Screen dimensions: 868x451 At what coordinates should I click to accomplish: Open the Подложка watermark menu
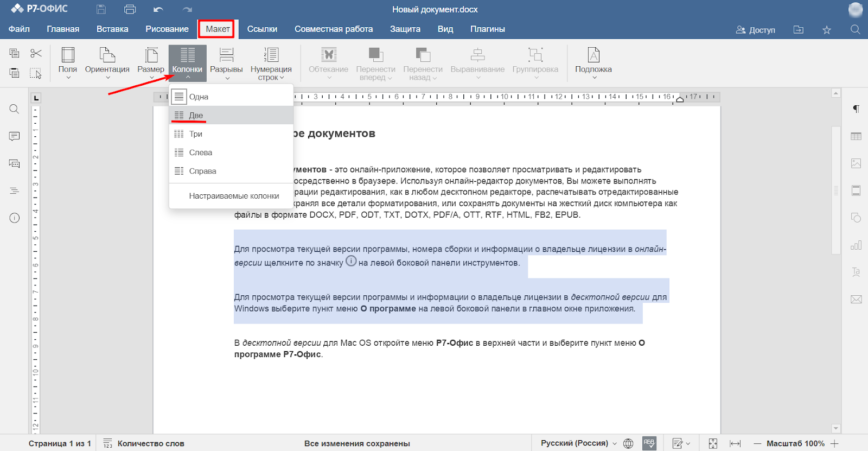point(593,63)
